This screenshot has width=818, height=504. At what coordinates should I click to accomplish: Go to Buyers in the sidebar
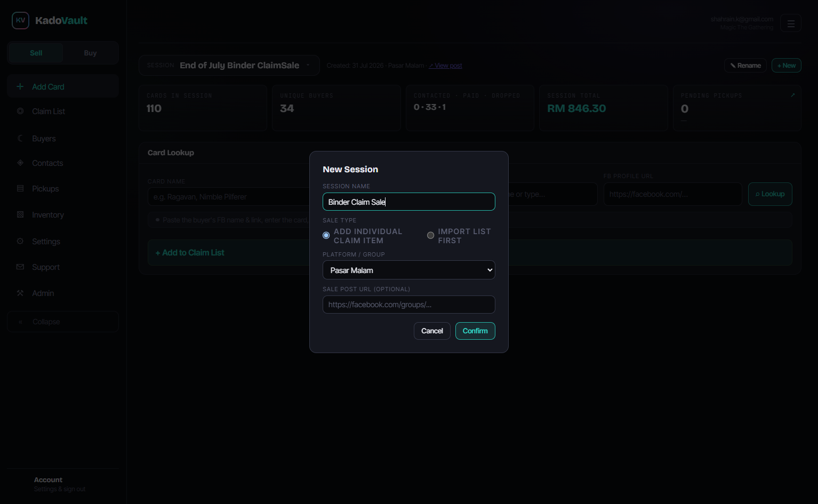[x=63, y=138]
